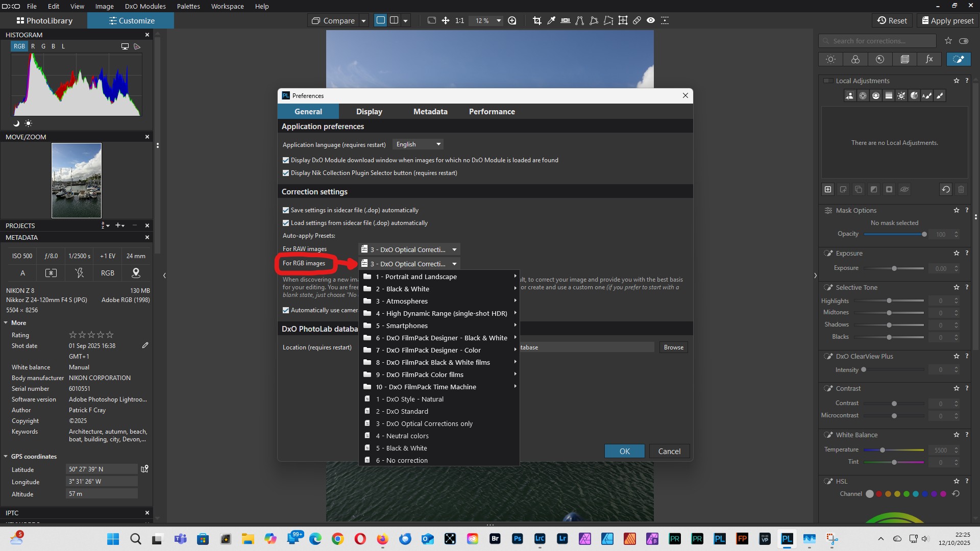980x551 pixels.
Task: Select the Control Point local adjustment
Action: pyautogui.click(x=863, y=95)
